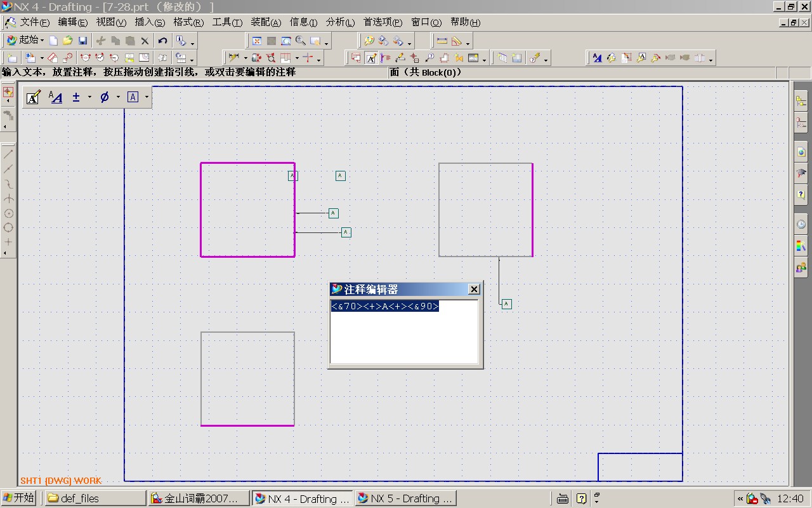This screenshot has height=508, width=812.
Task: Click the triangle set-square measure icon
Action: click(456, 41)
